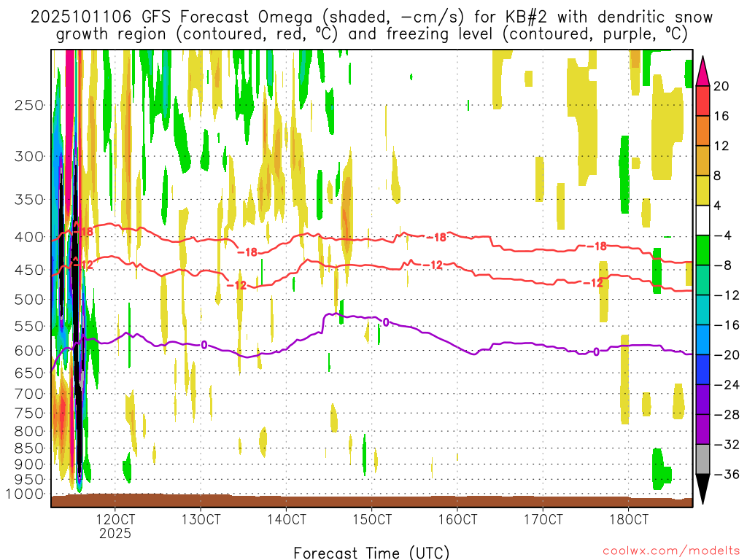Click the magenta above 20 legend arrow
Screen dimensions: 747x560
[703, 71]
